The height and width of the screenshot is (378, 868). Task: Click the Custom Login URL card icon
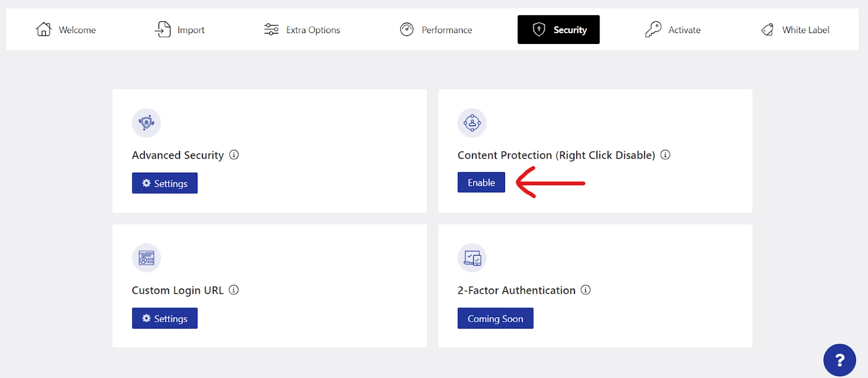(146, 258)
